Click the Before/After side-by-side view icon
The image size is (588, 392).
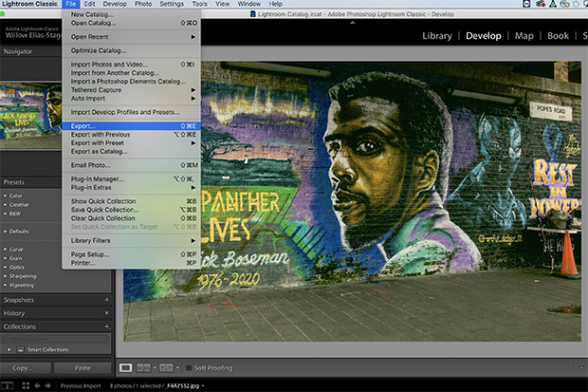(143, 368)
